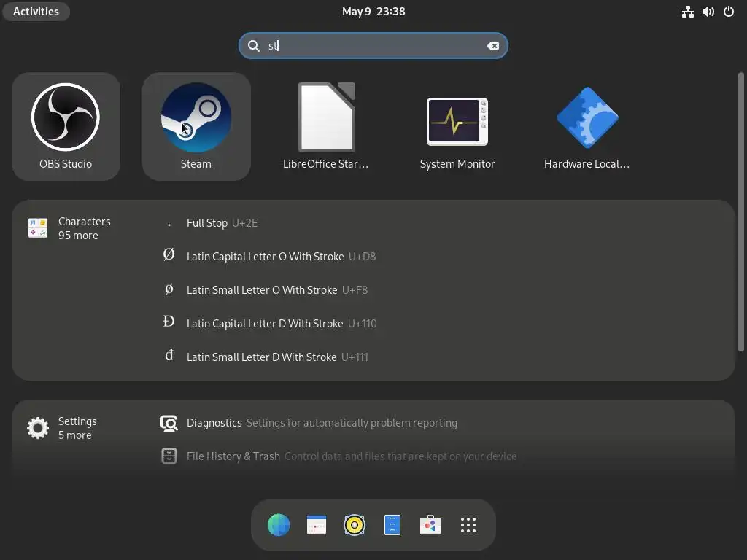
Task: Click the magnifier icon in search bar
Action: tap(254, 46)
